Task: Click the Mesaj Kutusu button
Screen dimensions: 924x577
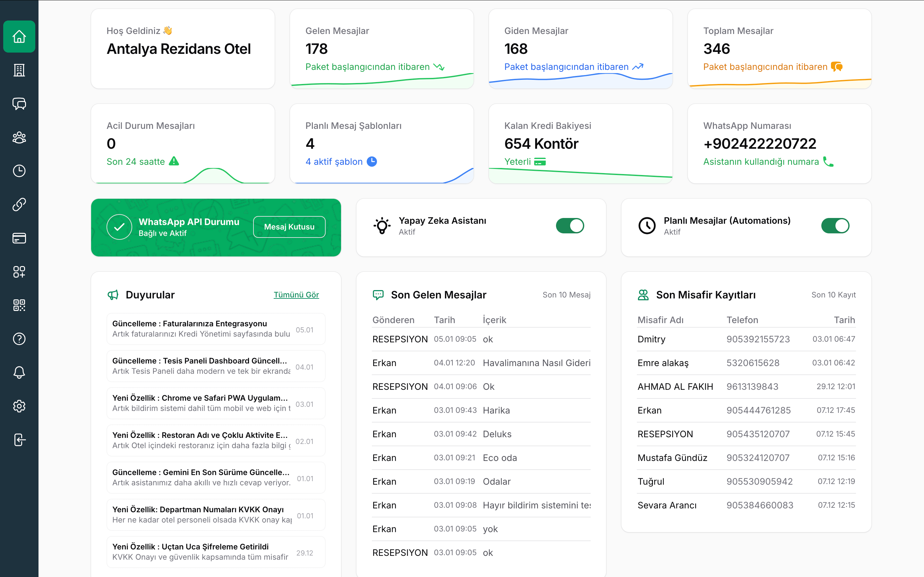Action: click(x=289, y=227)
